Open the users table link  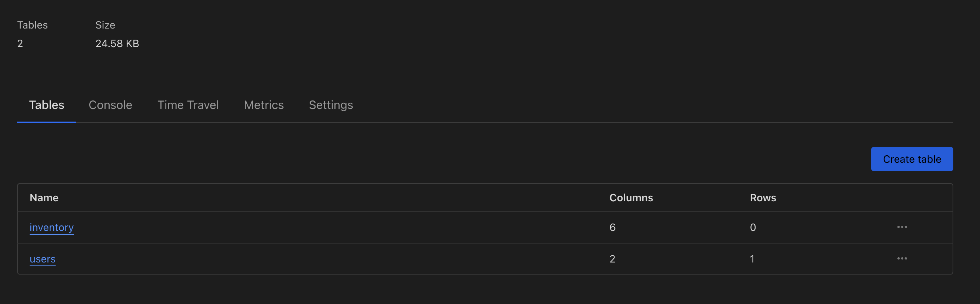point(43,259)
